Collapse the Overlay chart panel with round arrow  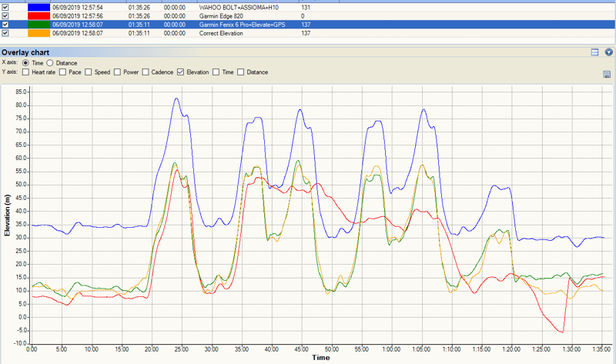click(608, 52)
